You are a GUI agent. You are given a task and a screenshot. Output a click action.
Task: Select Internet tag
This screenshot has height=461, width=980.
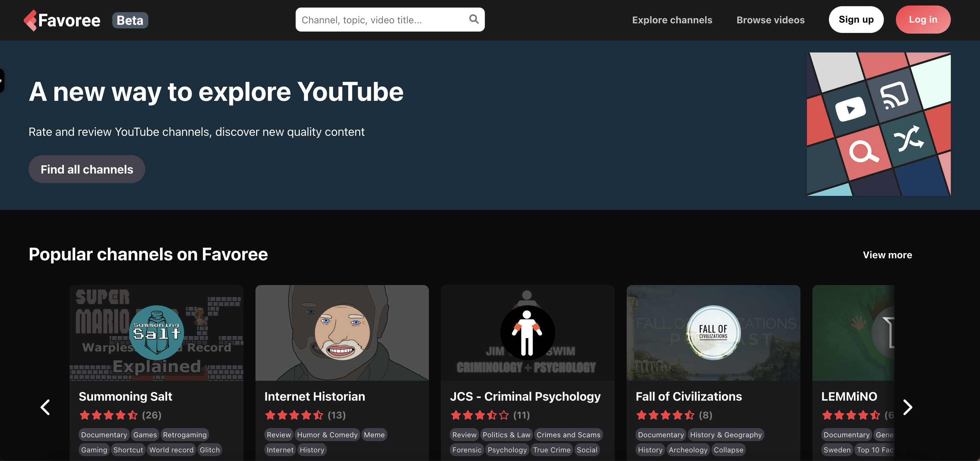pyautogui.click(x=280, y=450)
